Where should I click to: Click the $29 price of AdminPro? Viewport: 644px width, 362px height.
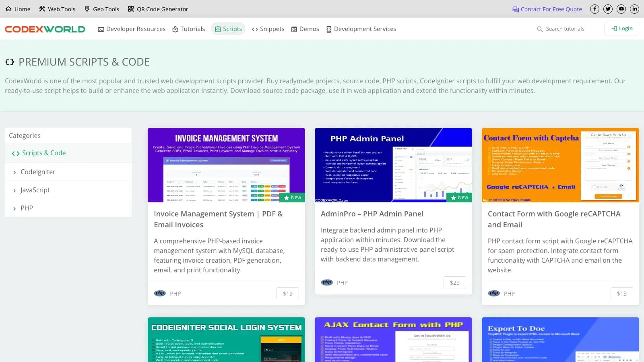[455, 283]
